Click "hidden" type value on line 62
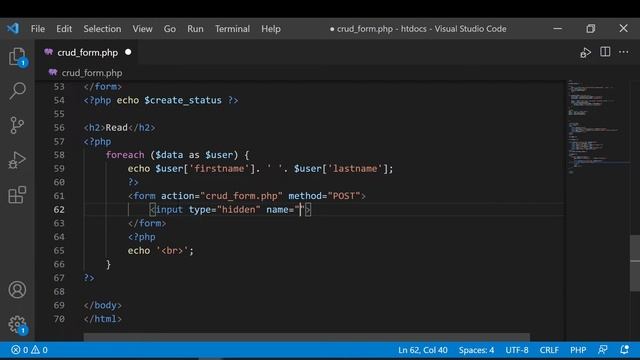This screenshot has width=640, height=360. click(238, 209)
